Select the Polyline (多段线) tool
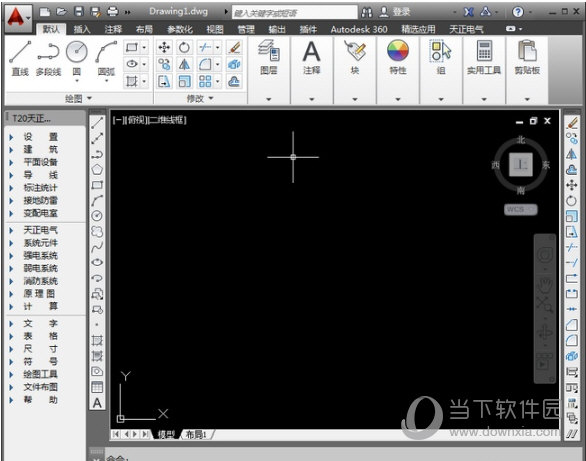The width and height of the screenshot is (586, 461). tap(49, 58)
